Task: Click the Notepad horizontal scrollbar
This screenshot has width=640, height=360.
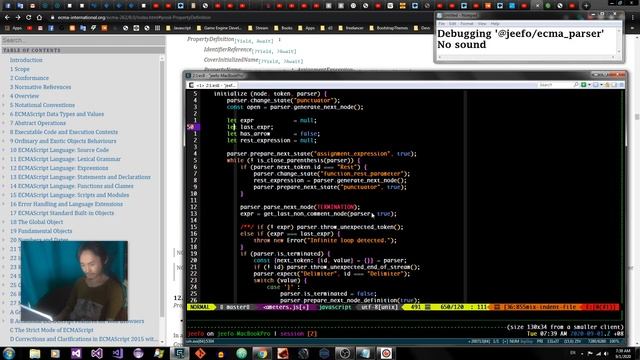Action: [x=526, y=57]
